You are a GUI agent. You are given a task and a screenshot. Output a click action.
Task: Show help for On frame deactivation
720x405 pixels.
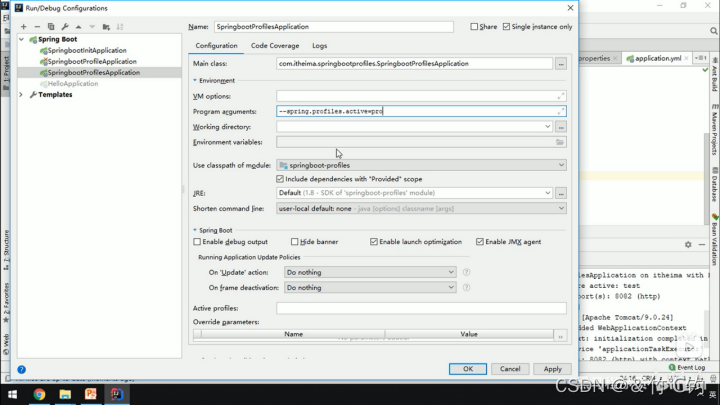tap(466, 287)
